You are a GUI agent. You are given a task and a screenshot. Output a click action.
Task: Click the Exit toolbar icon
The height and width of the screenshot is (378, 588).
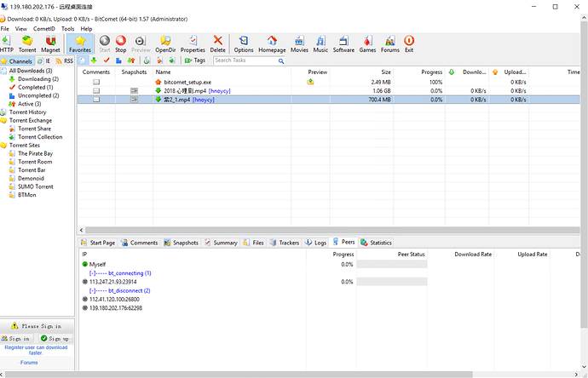point(409,43)
